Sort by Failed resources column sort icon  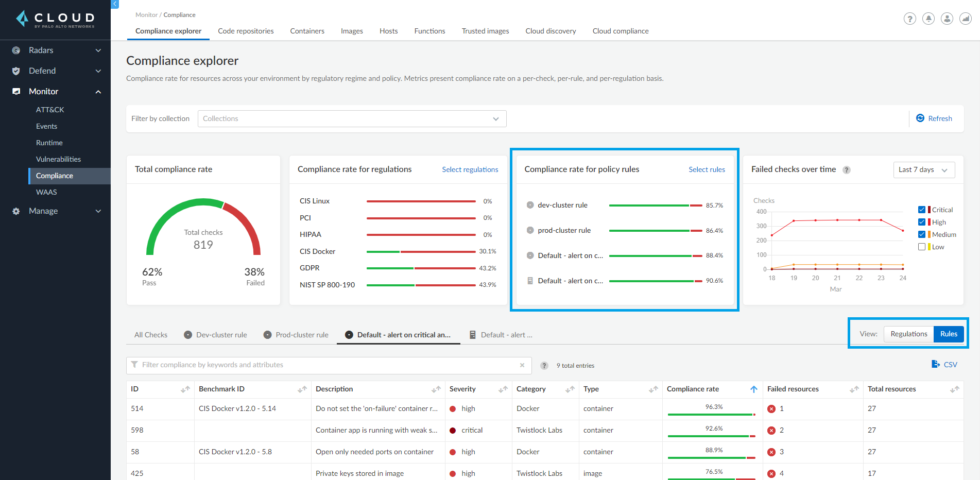[x=854, y=389]
